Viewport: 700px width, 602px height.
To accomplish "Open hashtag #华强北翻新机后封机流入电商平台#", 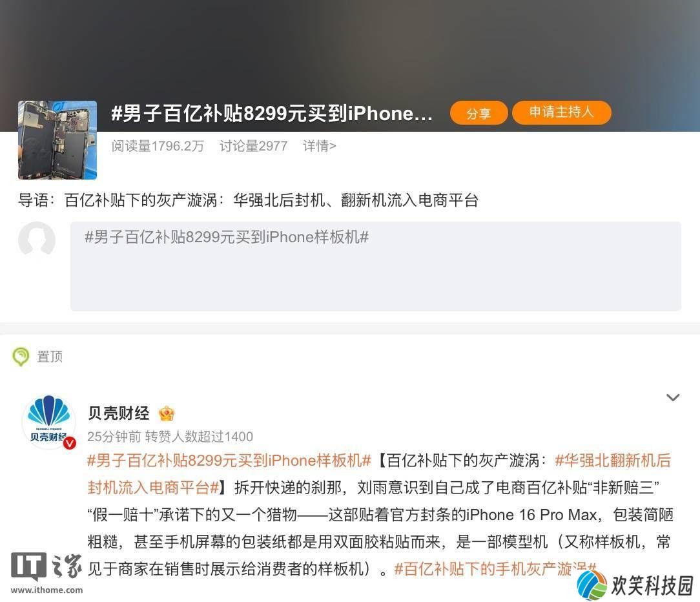I will click(379, 474).
